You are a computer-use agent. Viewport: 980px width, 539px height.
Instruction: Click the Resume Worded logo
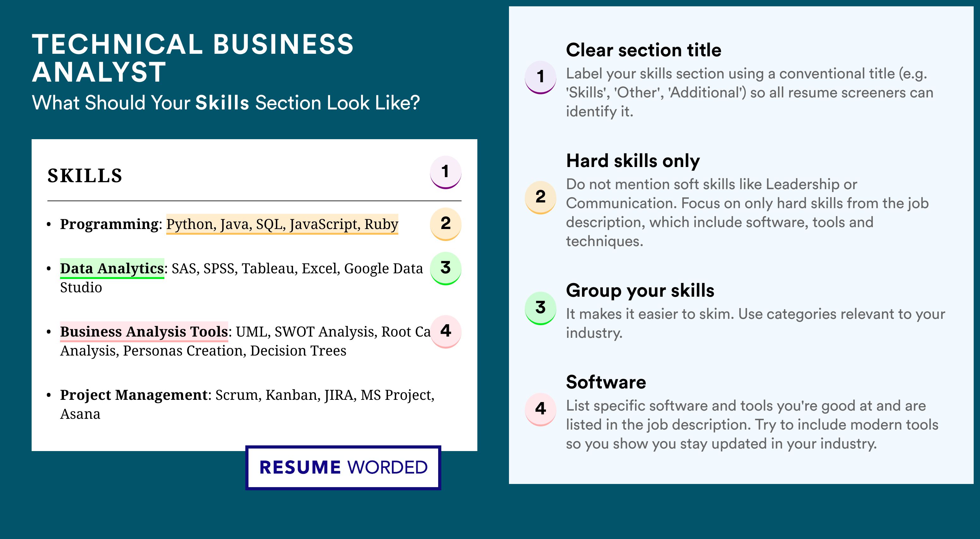pyautogui.click(x=343, y=468)
